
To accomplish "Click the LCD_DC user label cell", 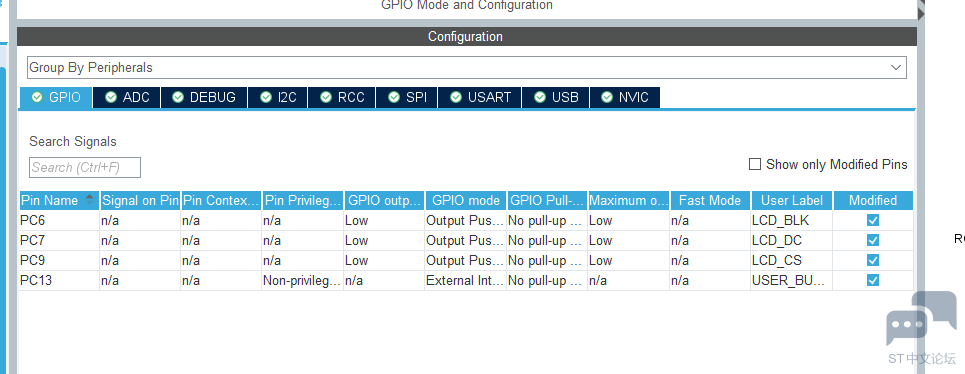I will coord(792,240).
